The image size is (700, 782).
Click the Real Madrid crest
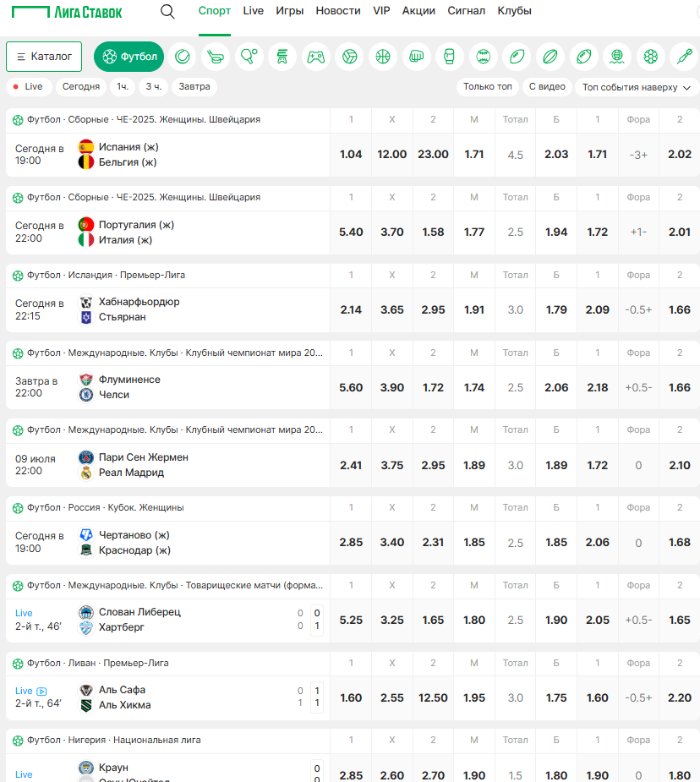coord(86,473)
